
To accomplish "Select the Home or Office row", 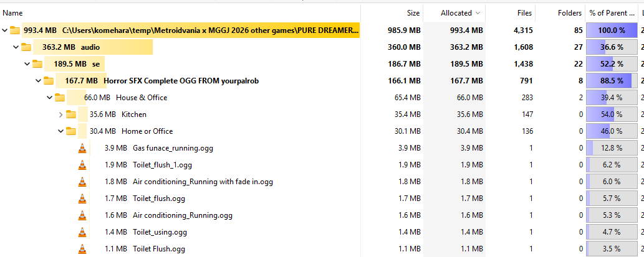I will click(x=147, y=131).
